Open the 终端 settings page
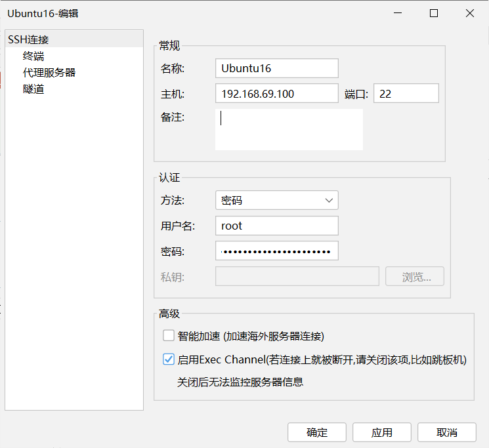 [x=33, y=56]
